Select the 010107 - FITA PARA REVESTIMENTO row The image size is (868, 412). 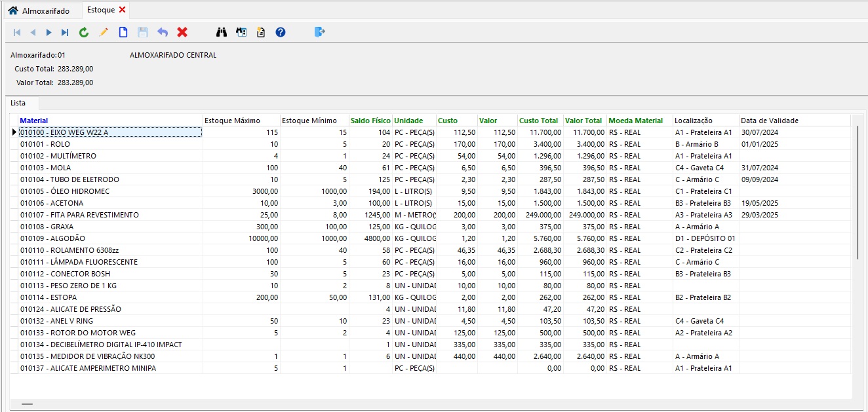[79, 215]
